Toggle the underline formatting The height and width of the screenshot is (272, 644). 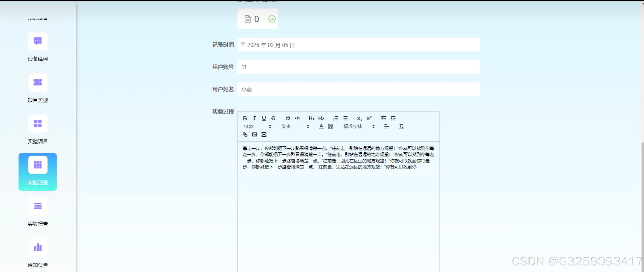click(264, 118)
